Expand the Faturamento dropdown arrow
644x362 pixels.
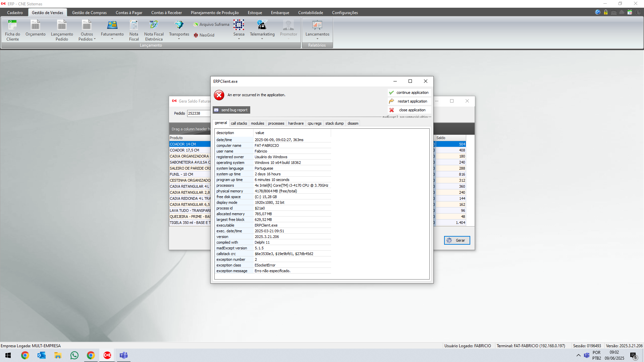(x=112, y=39)
